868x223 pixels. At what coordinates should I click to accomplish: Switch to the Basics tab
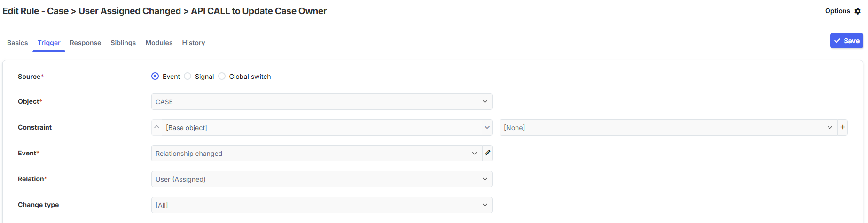(17, 43)
